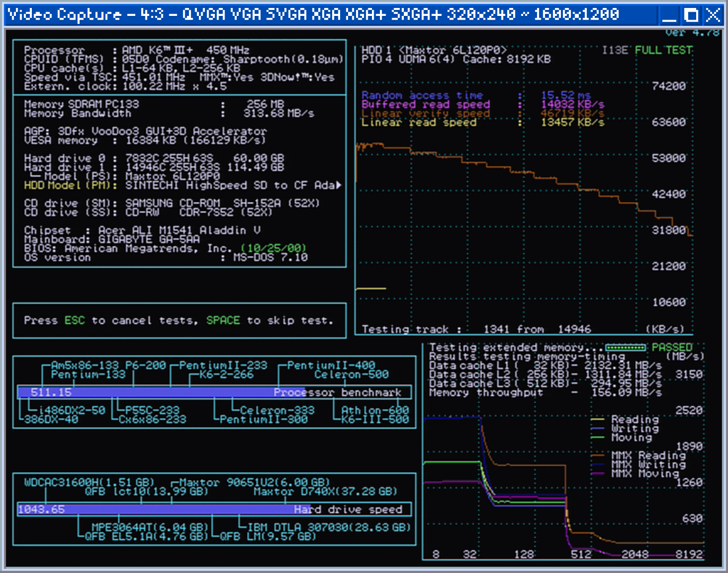Click the "13457 KB/s" linear read speed
Screen dimensions: 728x573
click(573, 122)
